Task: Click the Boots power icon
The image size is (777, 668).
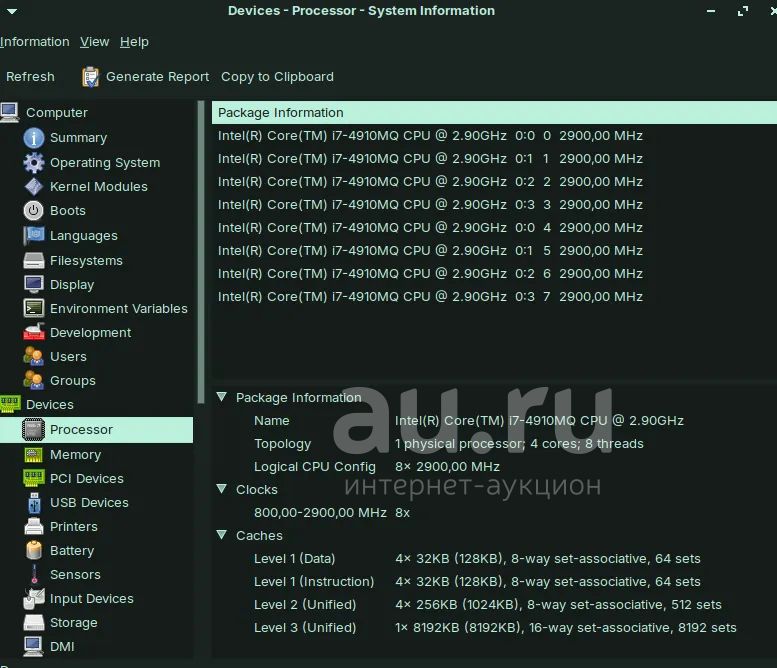Action: click(34, 211)
